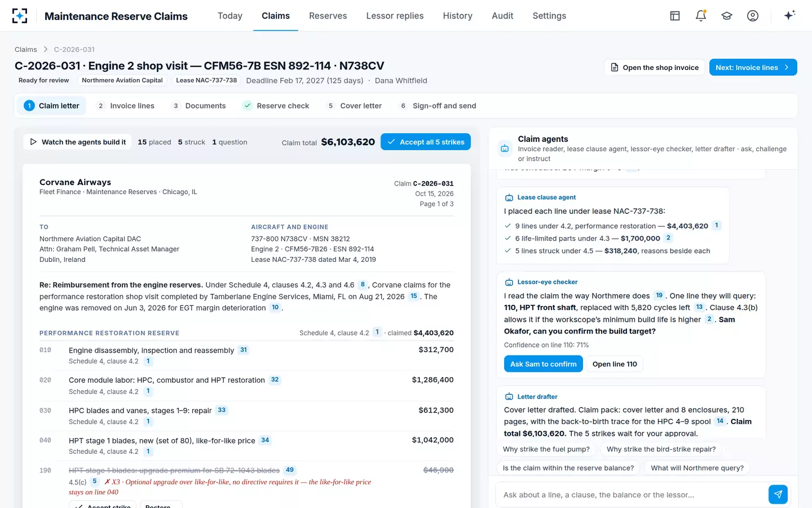This screenshot has height=508, width=812.
Task: Open citation 19 in Lessor-eye checker
Action: pyautogui.click(x=659, y=295)
